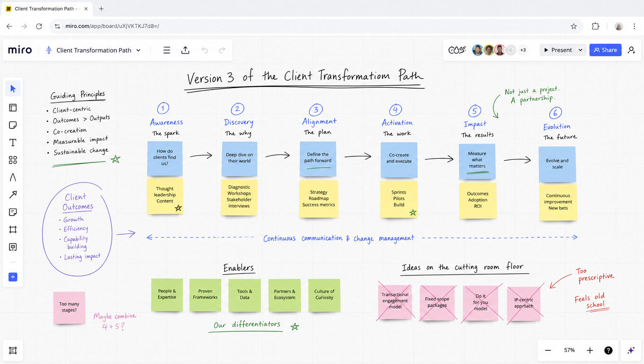Select the yellow 'Strategy Roadmap Success metrics' note

tap(319, 199)
